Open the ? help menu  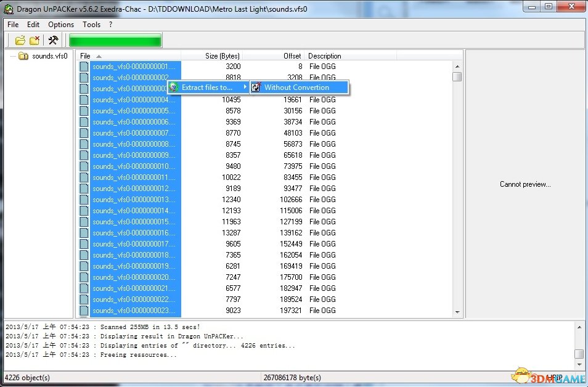[x=110, y=25]
